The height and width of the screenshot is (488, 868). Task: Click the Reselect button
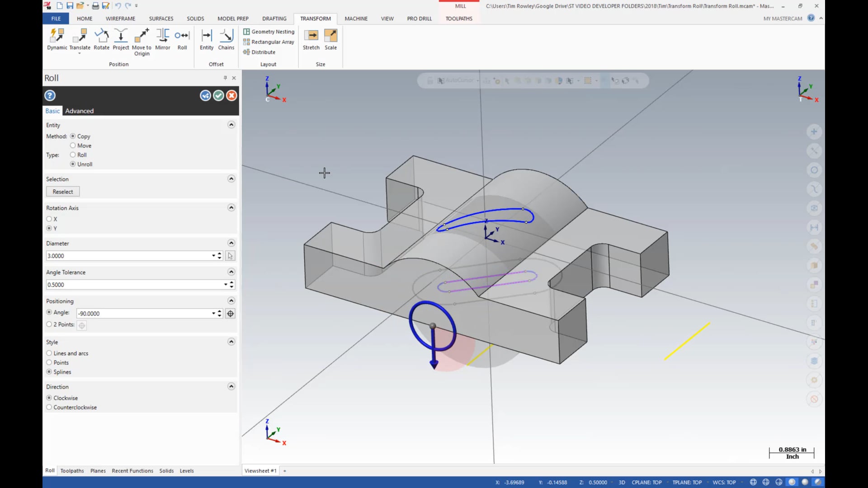pyautogui.click(x=63, y=192)
